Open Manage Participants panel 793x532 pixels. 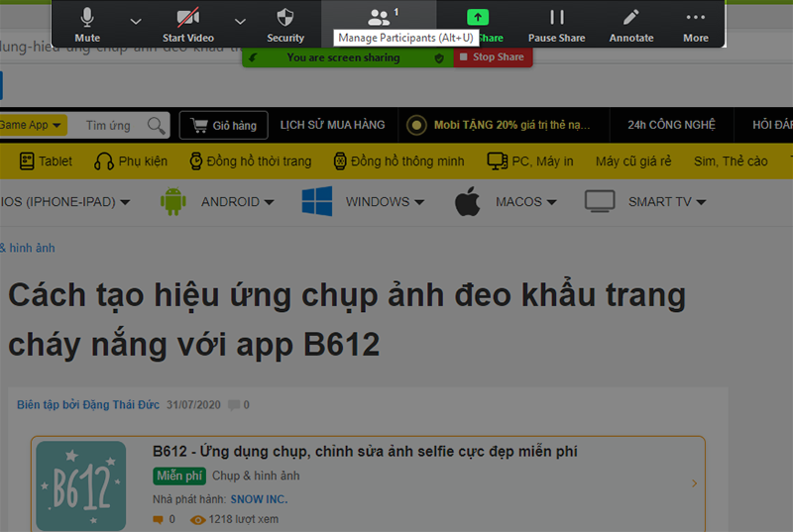(379, 19)
